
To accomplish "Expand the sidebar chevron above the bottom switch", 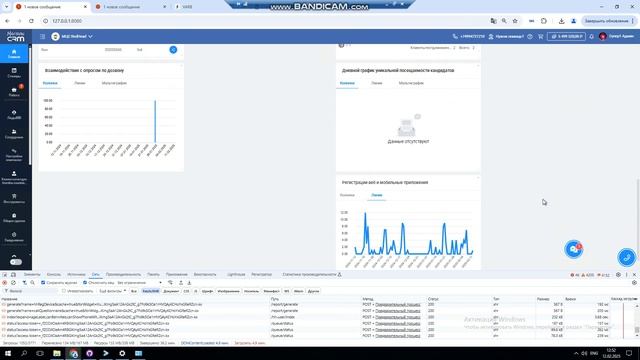I will pyautogui.click(x=14, y=255).
